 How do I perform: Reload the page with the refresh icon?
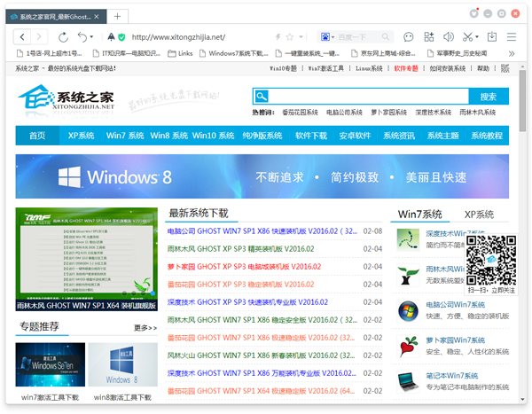tap(63, 37)
